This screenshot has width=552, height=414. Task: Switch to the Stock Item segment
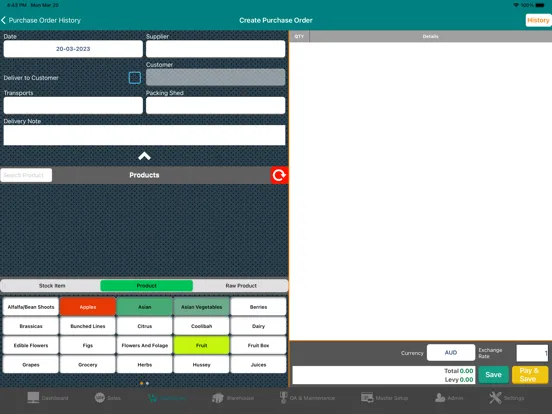pos(52,286)
